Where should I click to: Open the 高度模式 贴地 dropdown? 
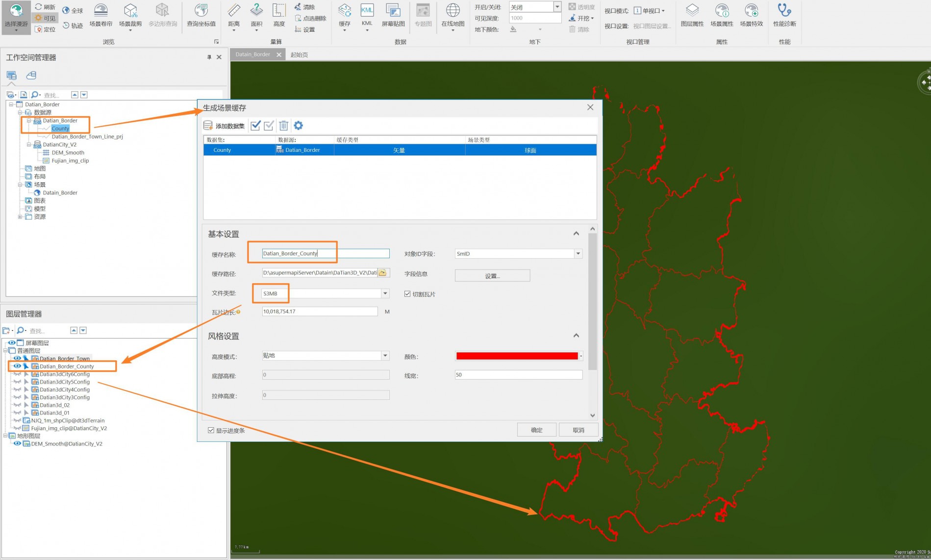[385, 355]
